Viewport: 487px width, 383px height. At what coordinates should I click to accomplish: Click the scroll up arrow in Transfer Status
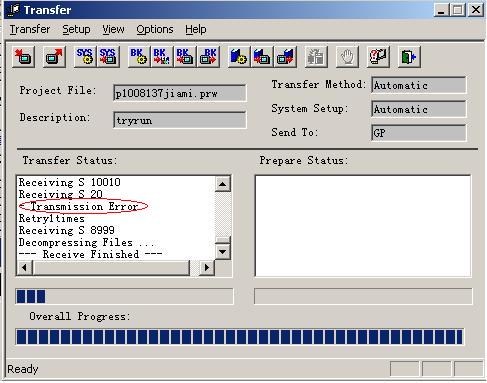pyautogui.click(x=223, y=184)
